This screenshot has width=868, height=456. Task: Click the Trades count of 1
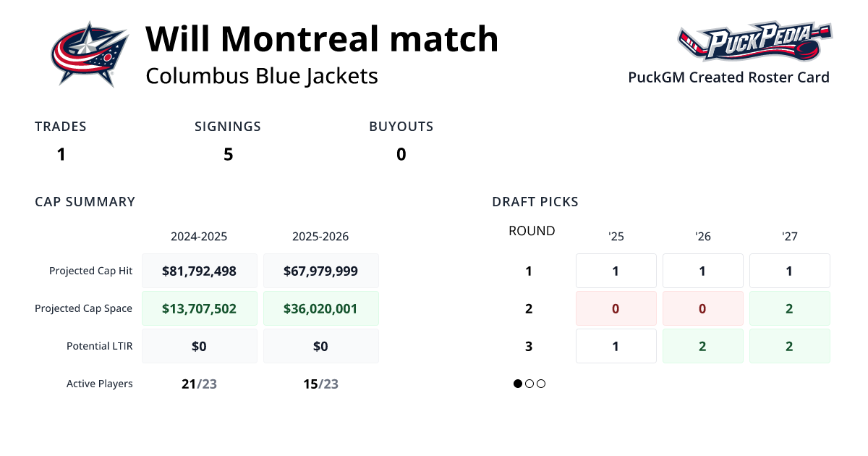[x=61, y=154]
